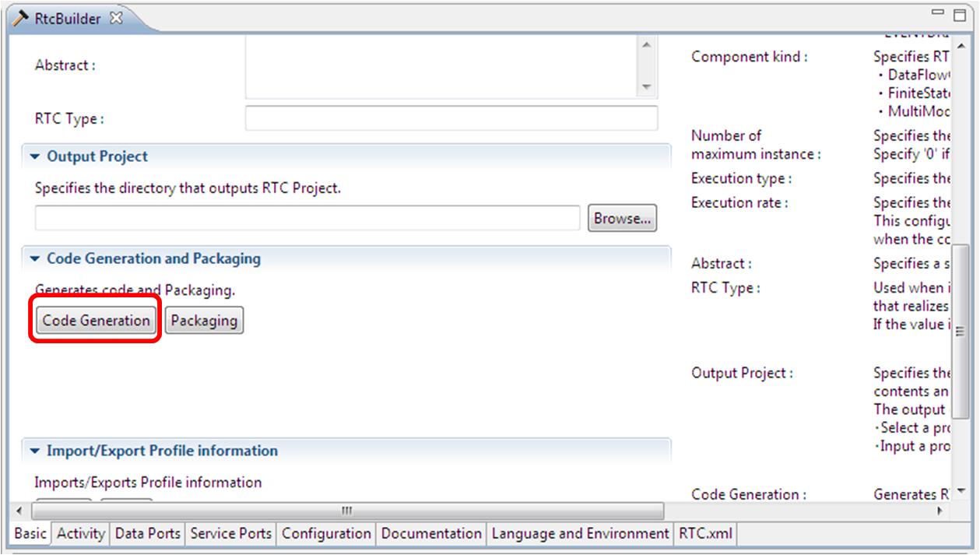The height and width of the screenshot is (555, 980).
Task: Open the Configuration tab
Action: pyautogui.click(x=326, y=534)
